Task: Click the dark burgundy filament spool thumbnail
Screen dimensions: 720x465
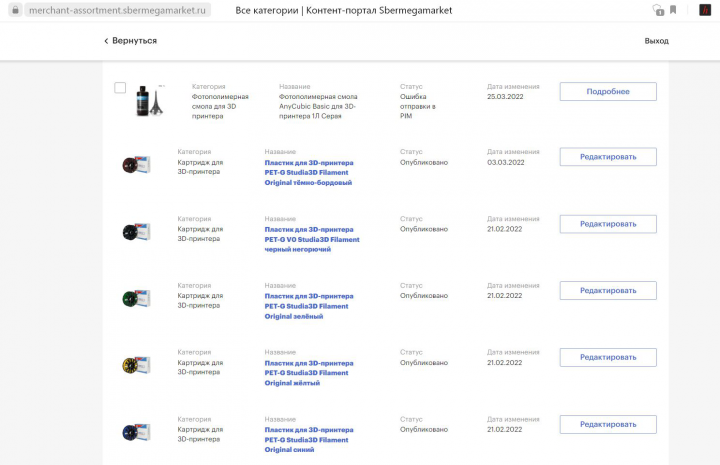Action: coord(136,164)
